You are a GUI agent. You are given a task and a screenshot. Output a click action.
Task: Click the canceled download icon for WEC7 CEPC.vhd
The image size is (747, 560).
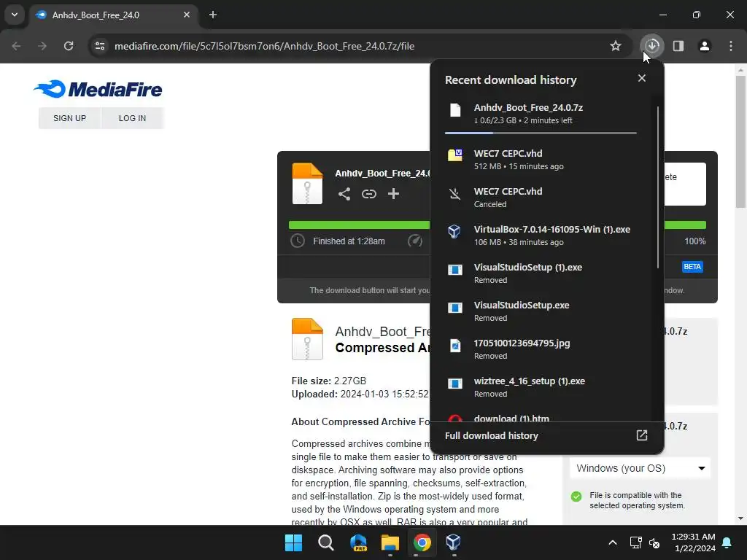coord(455,194)
